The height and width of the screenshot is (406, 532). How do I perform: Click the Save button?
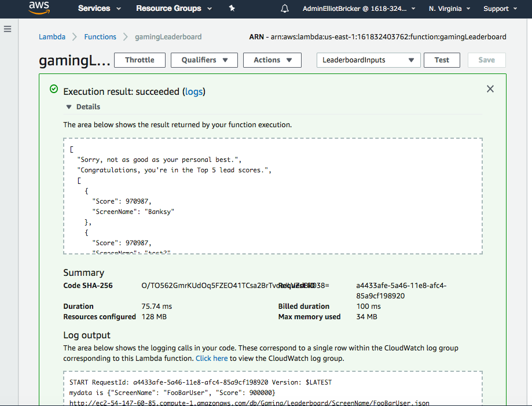pyautogui.click(x=486, y=60)
